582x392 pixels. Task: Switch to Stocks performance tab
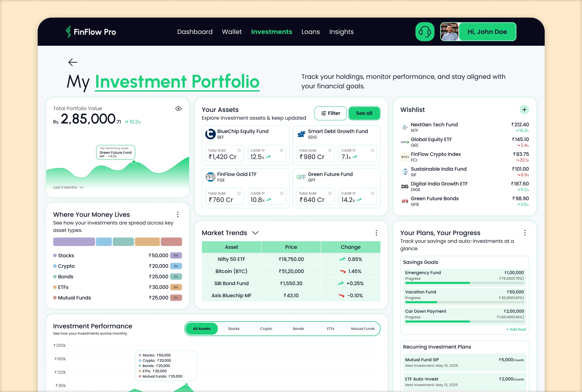coord(234,329)
